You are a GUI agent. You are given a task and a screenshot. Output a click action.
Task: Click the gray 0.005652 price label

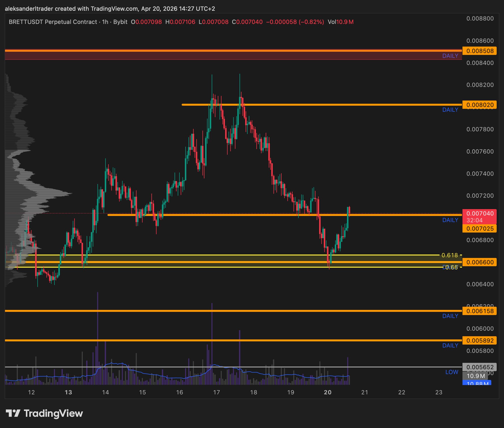tap(479, 367)
